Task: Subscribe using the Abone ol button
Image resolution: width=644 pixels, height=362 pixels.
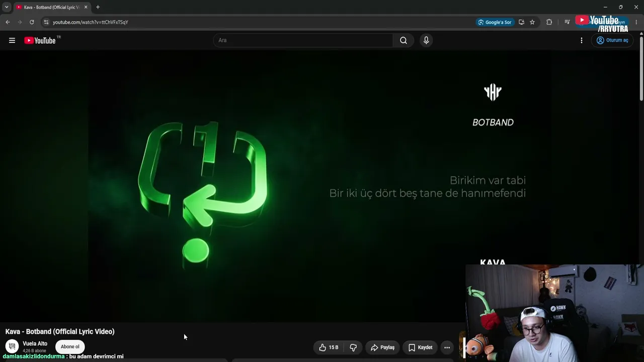Action: pyautogui.click(x=70, y=346)
